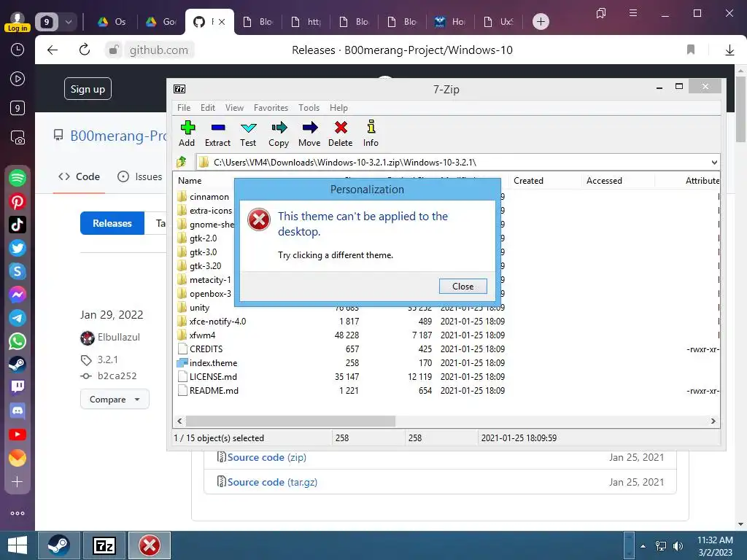The height and width of the screenshot is (560, 747).
Task: Bookmark the current GitHub page
Action: pos(691,50)
